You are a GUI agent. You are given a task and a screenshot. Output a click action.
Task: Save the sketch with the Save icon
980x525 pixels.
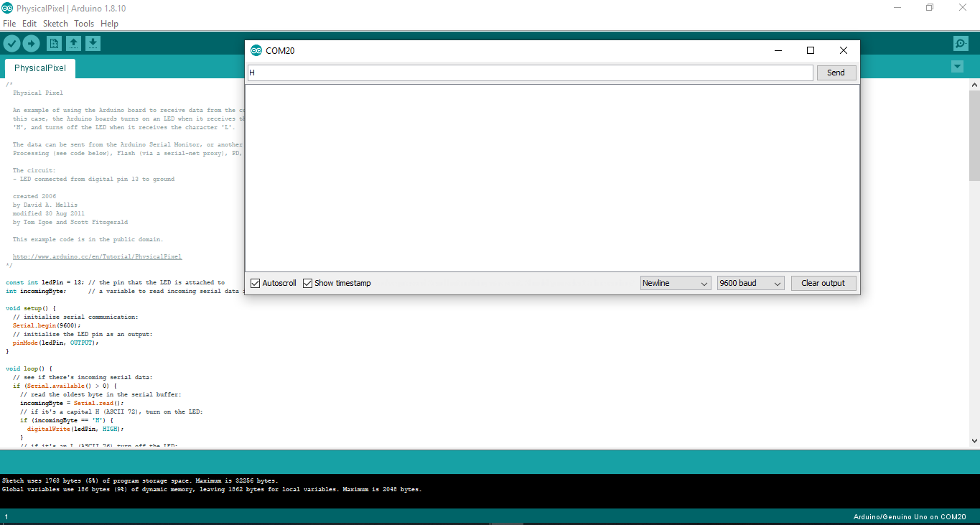(93, 44)
